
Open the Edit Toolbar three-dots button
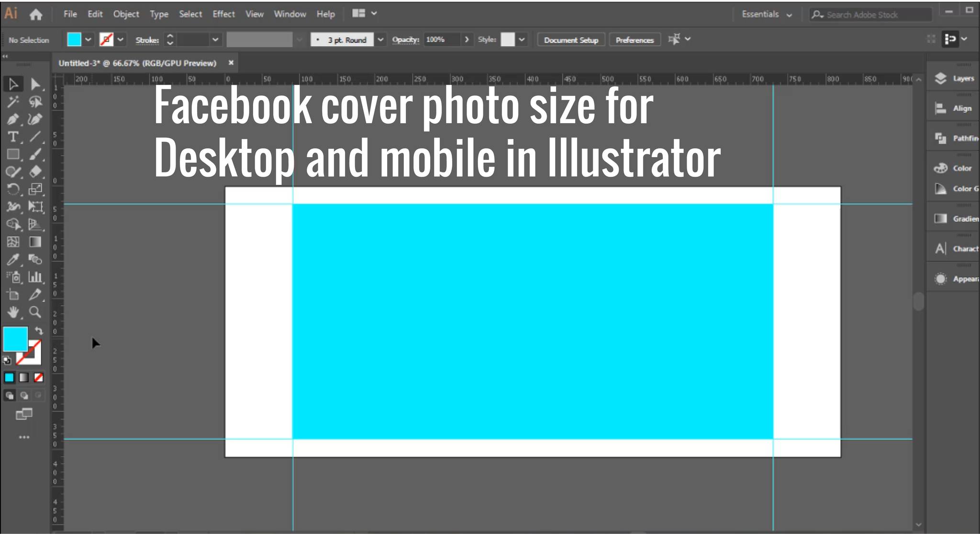(24, 437)
